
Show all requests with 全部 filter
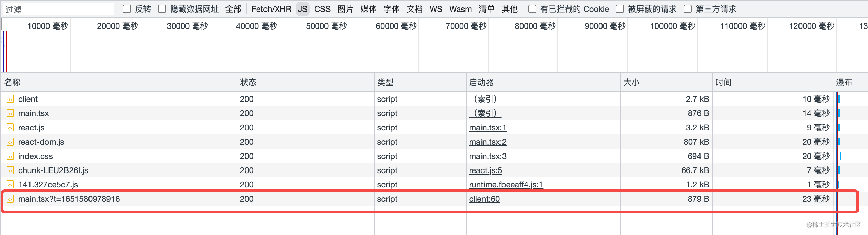pos(233,9)
